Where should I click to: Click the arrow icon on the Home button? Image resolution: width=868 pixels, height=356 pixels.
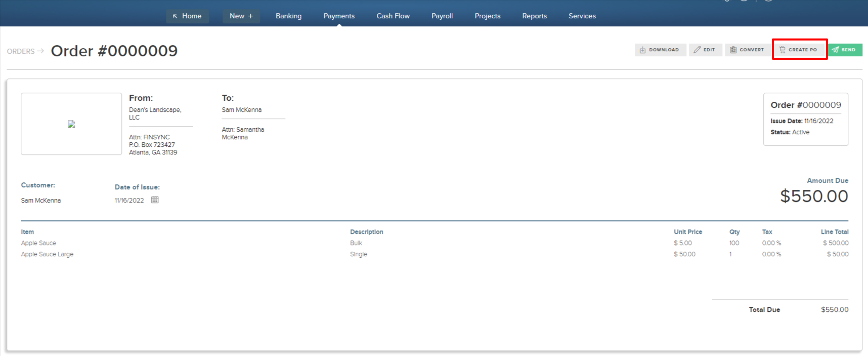coord(175,16)
